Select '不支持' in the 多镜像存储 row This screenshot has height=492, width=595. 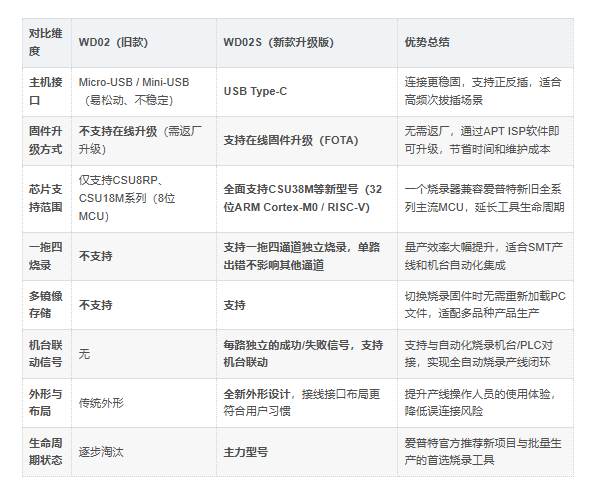(144, 305)
